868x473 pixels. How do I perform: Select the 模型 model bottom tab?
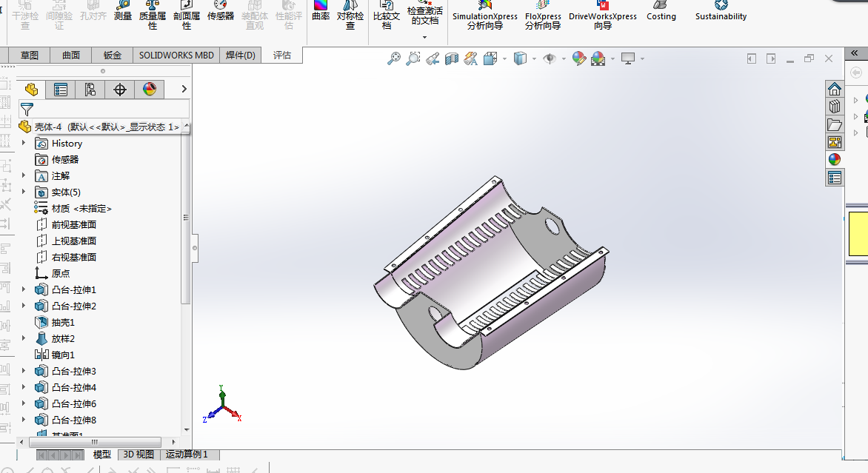pos(102,454)
